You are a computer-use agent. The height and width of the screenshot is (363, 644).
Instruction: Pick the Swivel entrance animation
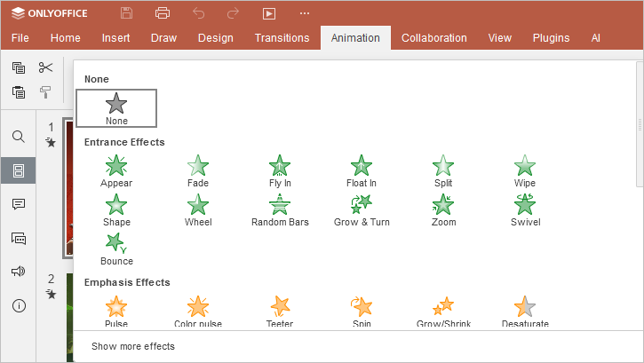pos(525,210)
